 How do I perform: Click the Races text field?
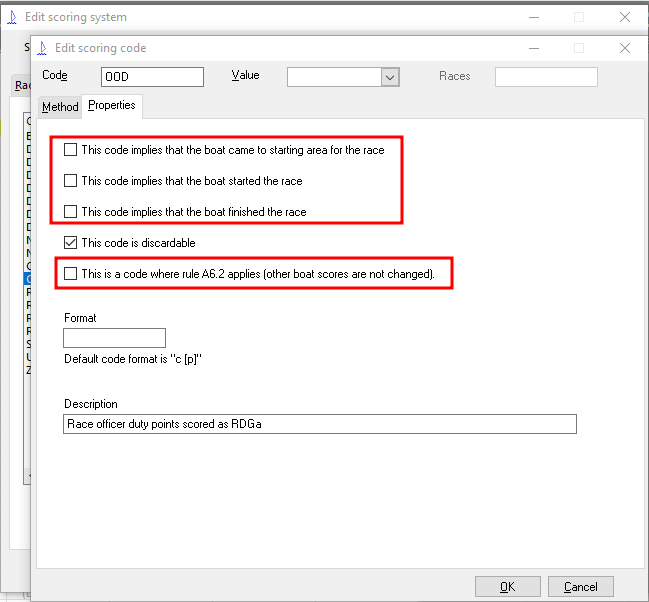[x=545, y=77]
